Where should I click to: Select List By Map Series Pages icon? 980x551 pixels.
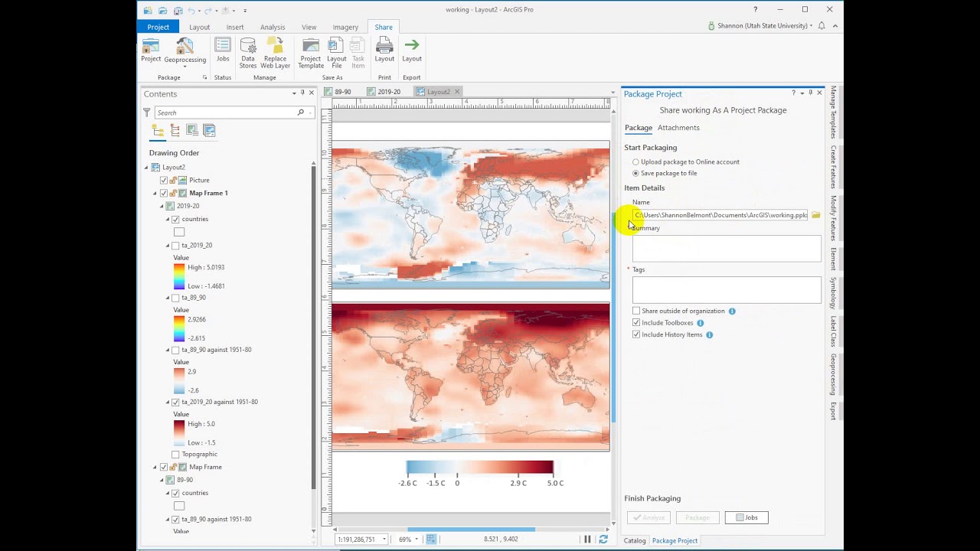click(209, 131)
